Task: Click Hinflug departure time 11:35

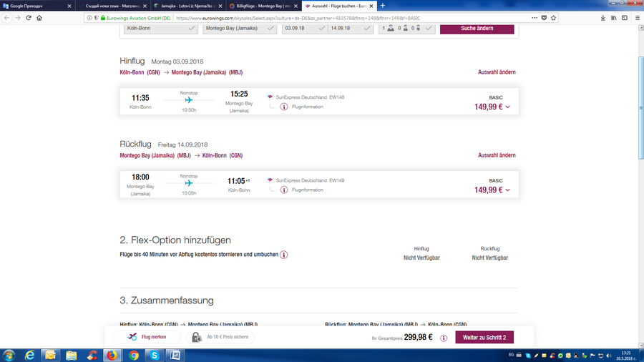Action: tap(140, 98)
